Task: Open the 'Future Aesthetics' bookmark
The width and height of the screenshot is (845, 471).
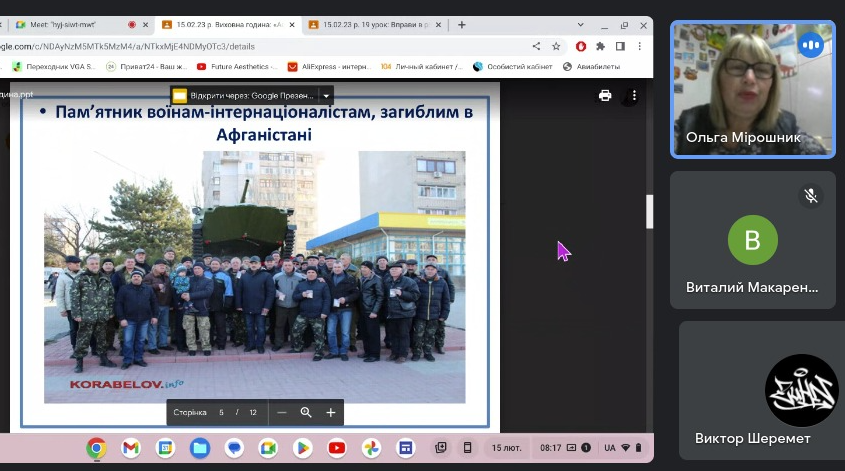Action: (x=237, y=67)
